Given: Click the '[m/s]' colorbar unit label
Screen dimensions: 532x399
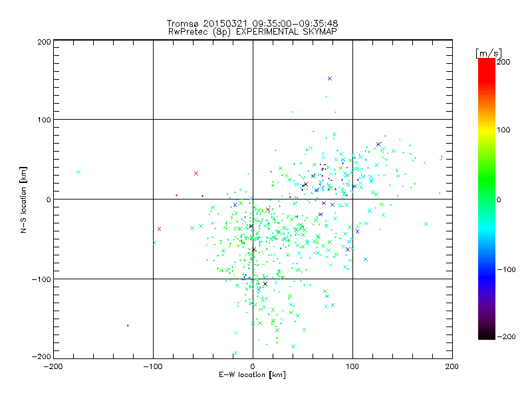Looking at the screenshot, I should pos(489,53).
